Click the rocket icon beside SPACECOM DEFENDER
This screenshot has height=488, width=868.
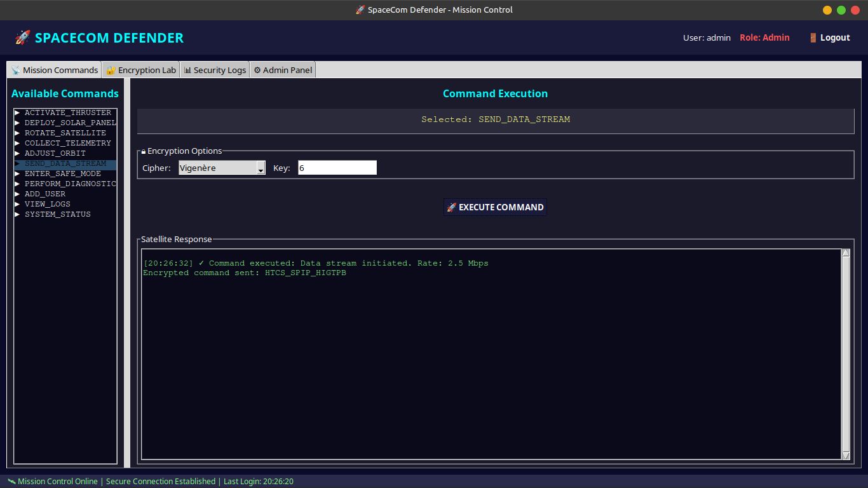click(22, 37)
